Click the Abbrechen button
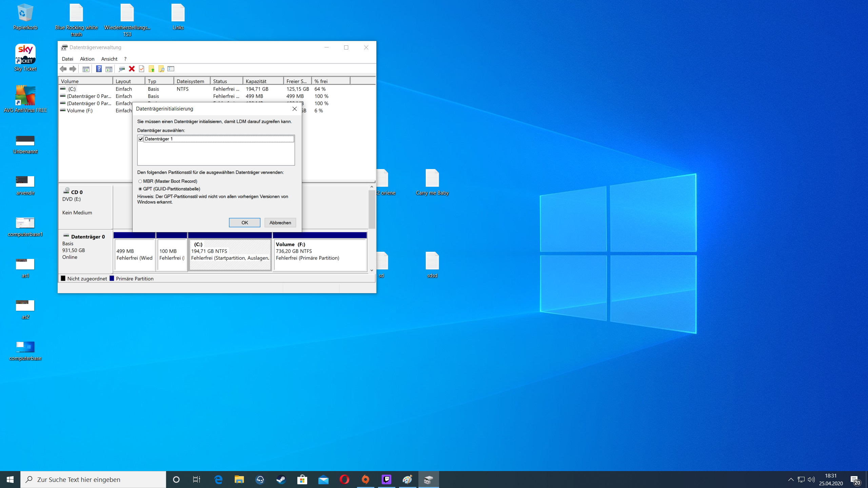This screenshot has height=488, width=868. tap(280, 223)
